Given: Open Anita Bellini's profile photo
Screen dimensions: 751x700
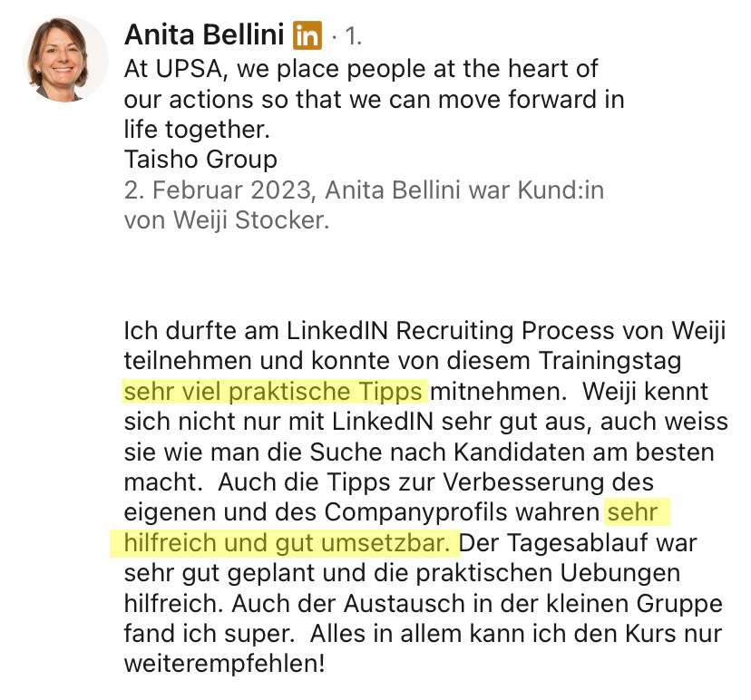Looking at the screenshot, I should (64, 58).
